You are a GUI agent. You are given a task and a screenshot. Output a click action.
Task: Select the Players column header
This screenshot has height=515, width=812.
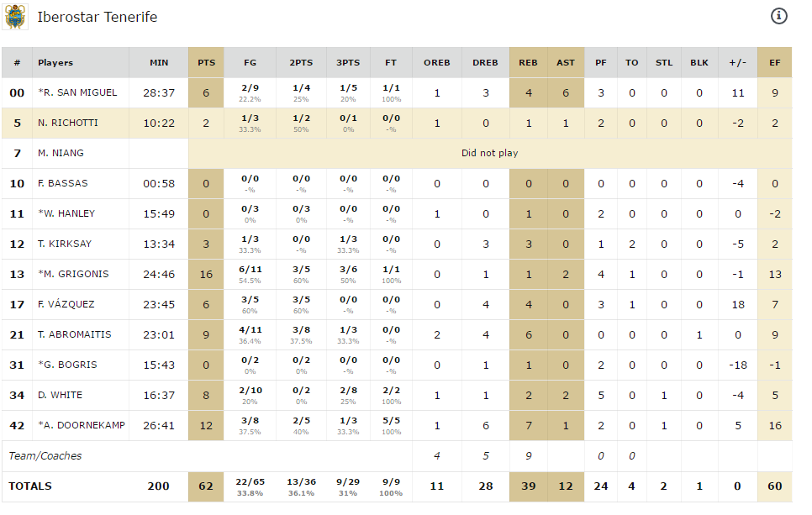click(55, 62)
